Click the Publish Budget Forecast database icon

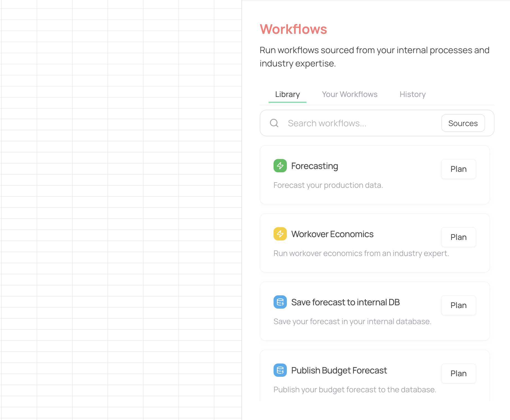click(280, 370)
